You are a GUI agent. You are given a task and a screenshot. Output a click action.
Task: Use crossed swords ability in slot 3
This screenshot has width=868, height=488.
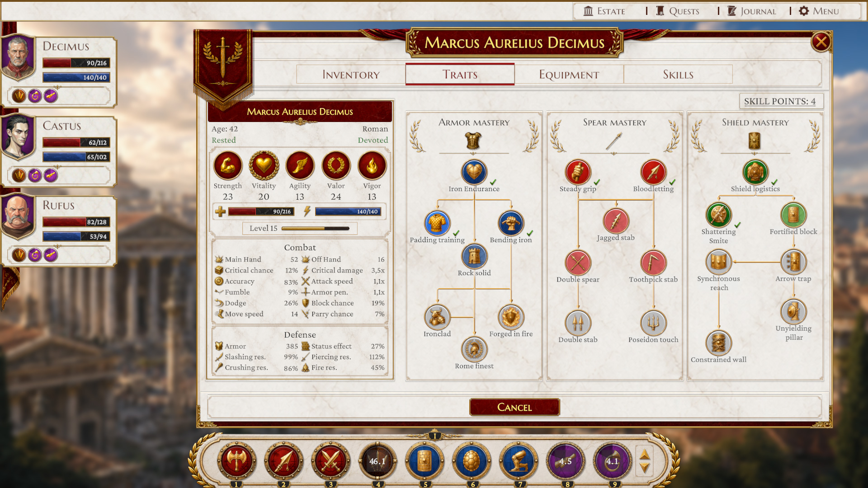pyautogui.click(x=330, y=461)
